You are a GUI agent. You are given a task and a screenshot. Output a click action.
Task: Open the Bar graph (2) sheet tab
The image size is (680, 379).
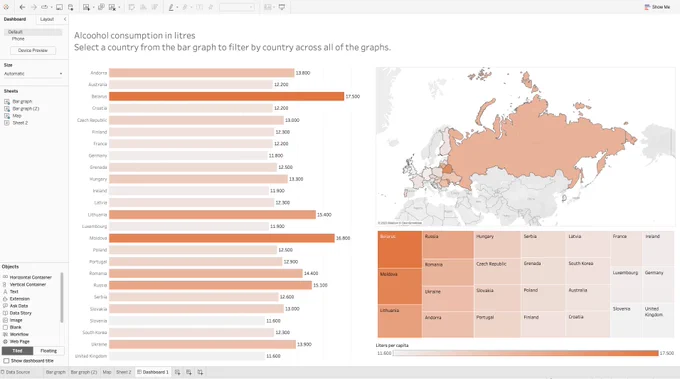(84, 372)
